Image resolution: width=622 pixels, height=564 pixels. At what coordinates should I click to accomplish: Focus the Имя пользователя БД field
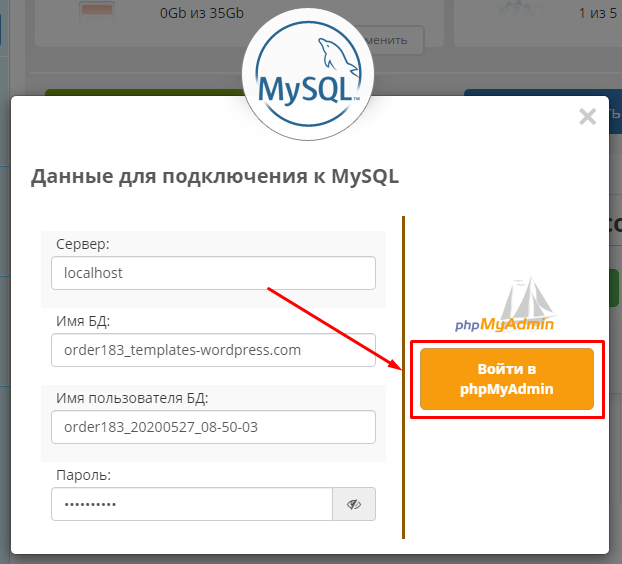point(213,427)
